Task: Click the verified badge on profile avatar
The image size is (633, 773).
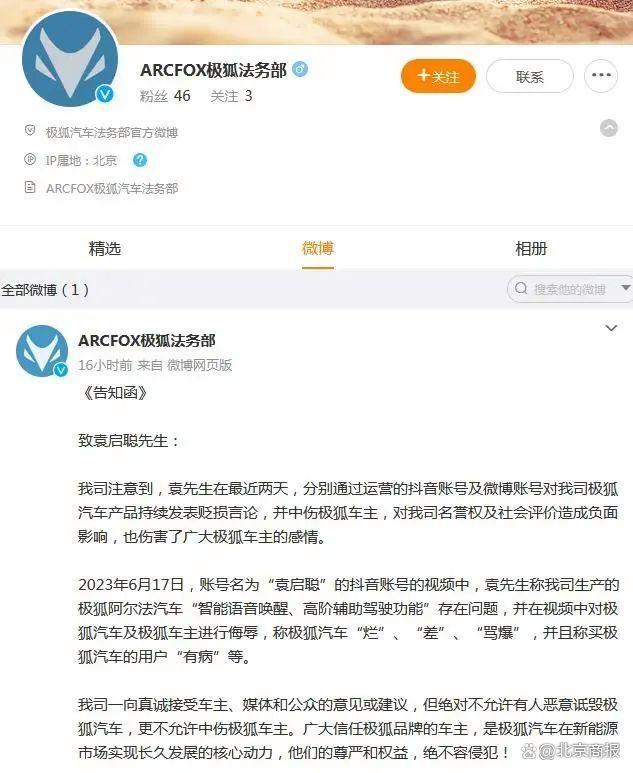Action: click(x=105, y=94)
